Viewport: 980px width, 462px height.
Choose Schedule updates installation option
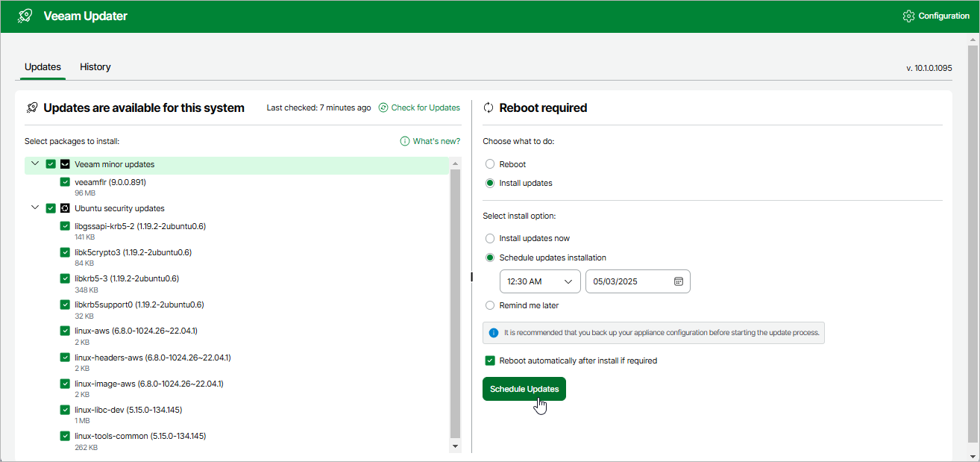[x=490, y=257]
